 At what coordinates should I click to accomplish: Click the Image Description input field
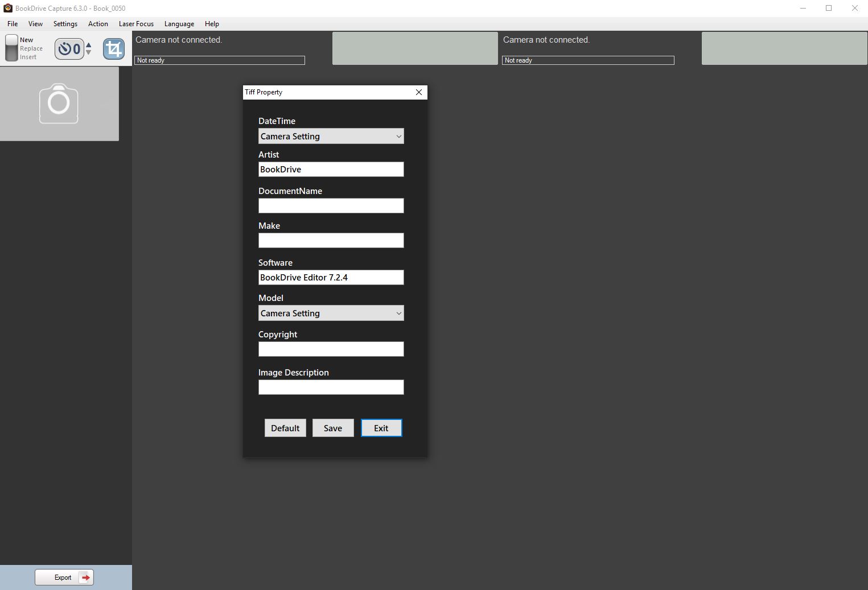331,387
